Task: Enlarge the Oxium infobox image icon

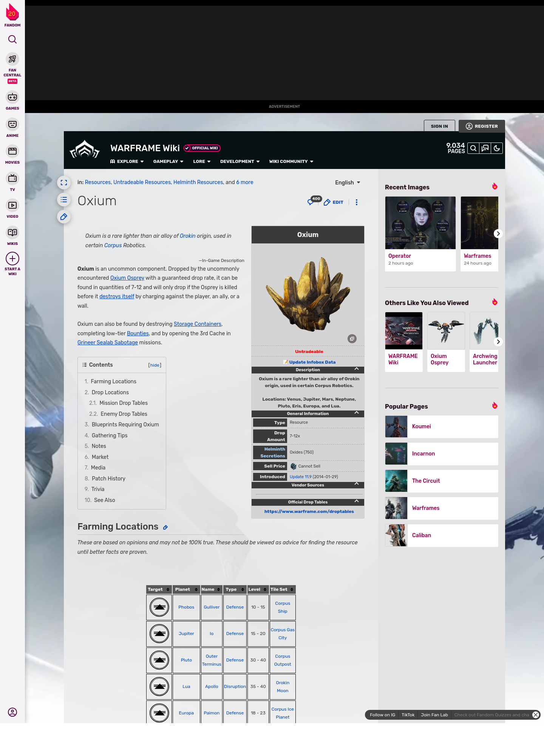Action: click(352, 339)
